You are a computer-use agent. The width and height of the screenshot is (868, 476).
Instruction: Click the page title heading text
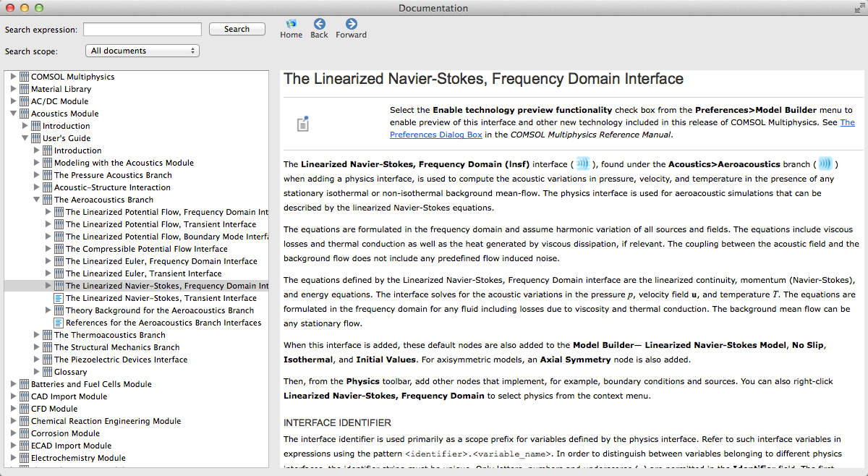click(483, 78)
